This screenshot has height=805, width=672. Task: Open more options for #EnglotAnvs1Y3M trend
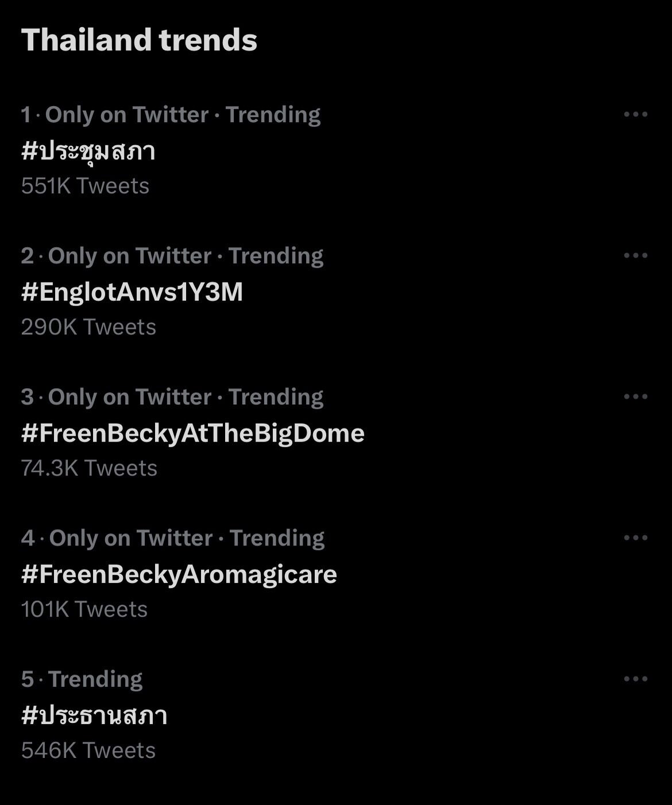pos(635,256)
